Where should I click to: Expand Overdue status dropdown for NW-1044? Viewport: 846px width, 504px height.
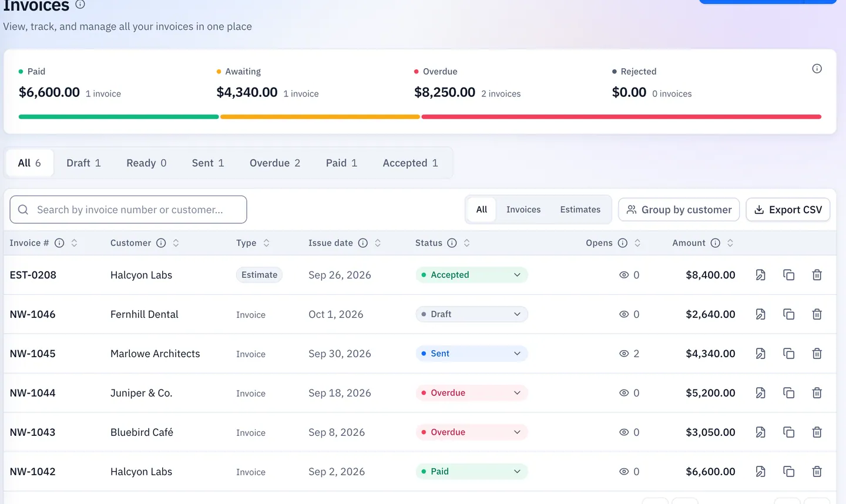coord(472,393)
